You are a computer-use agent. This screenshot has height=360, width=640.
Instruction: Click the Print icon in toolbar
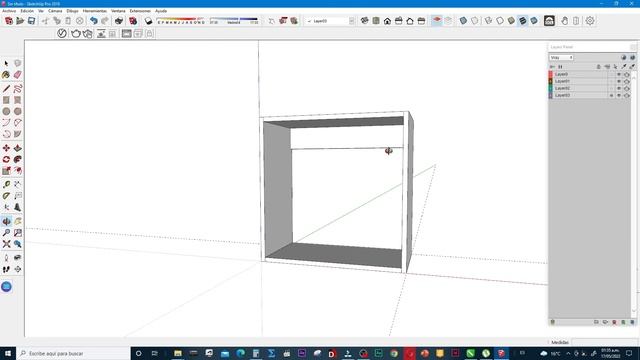pos(119,21)
